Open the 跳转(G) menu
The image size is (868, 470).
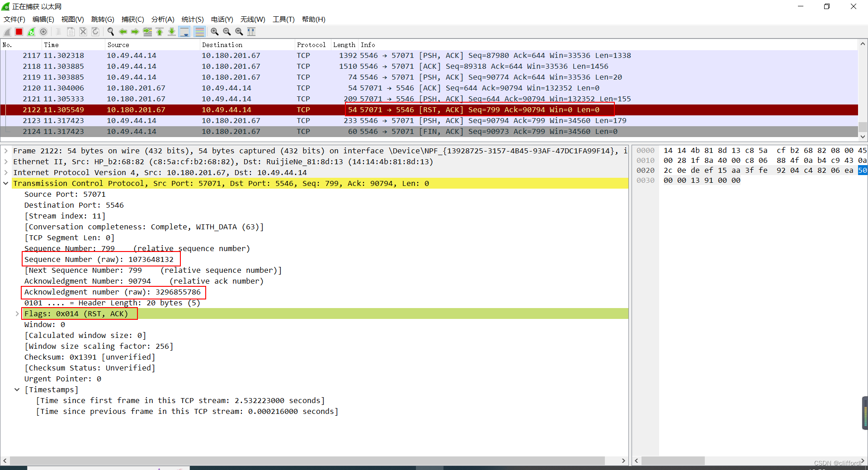click(103, 19)
